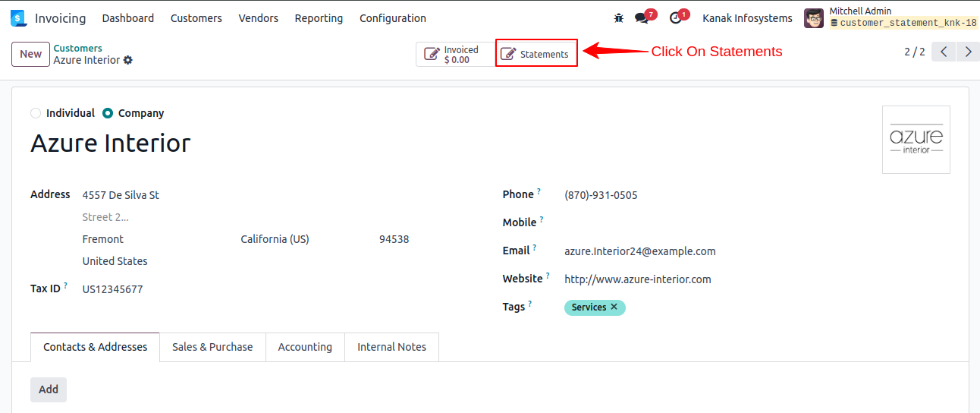The image size is (980, 413).
Task: Show the help tooltip for Phone
Action: pyautogui.click(x=539, y=191)
